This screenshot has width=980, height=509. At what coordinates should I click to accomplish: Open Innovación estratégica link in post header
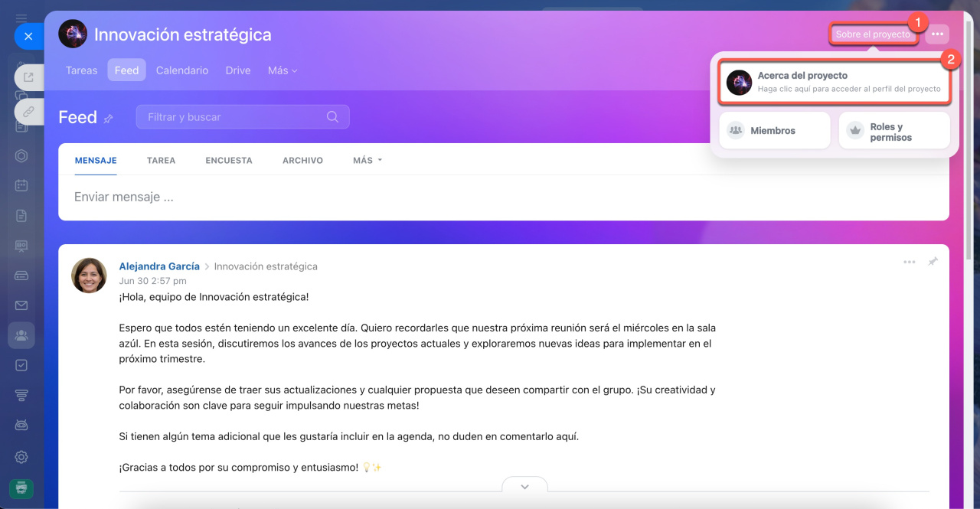266,266
